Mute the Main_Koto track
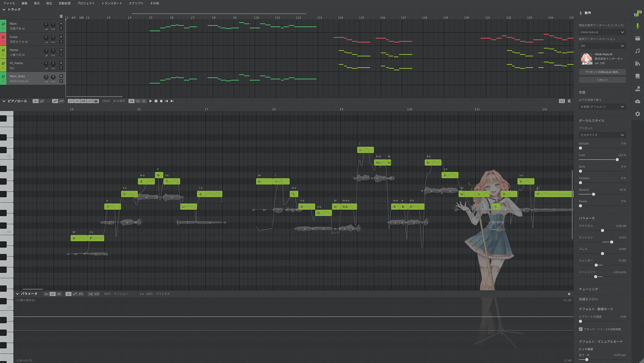Image resolution: width=644 pixels, height=363 pixels. [61, 76]
